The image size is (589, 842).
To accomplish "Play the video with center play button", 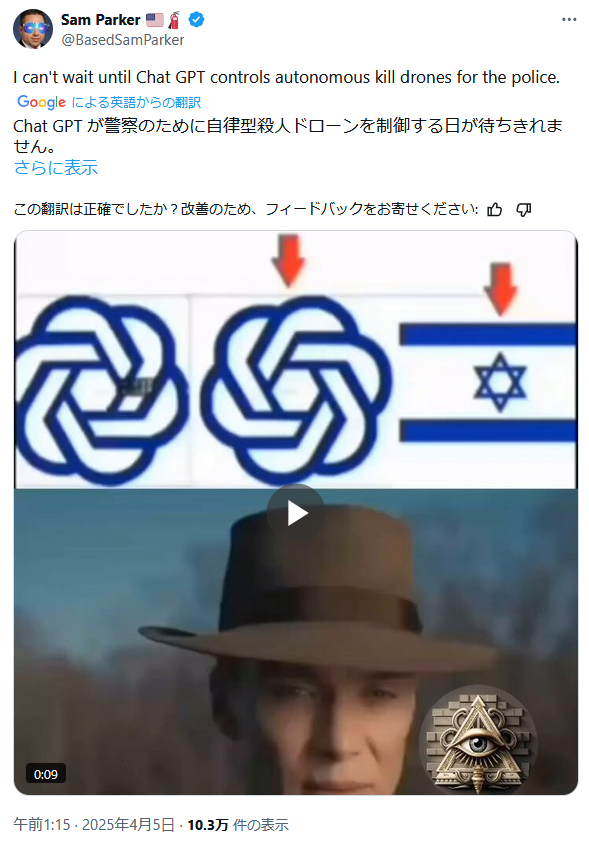I will (x=296, y=513).
